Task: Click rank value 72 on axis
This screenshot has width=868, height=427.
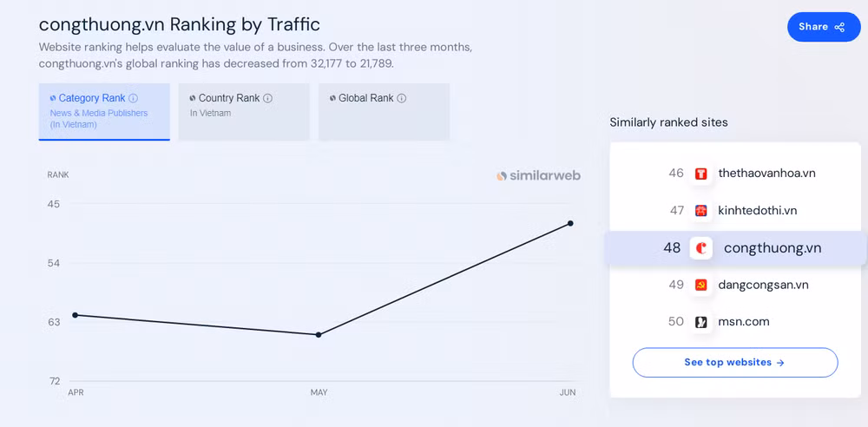Action: (x=54, y=381)
